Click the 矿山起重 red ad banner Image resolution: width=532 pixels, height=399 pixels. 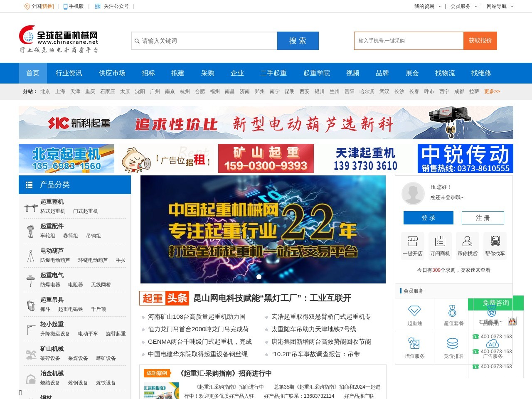coord(266,158)
